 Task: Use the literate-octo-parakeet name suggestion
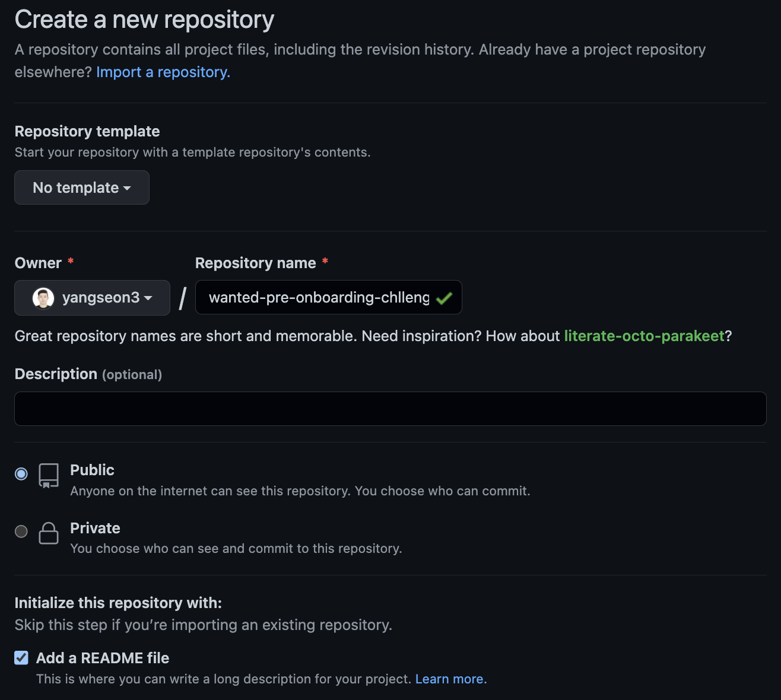645,336
